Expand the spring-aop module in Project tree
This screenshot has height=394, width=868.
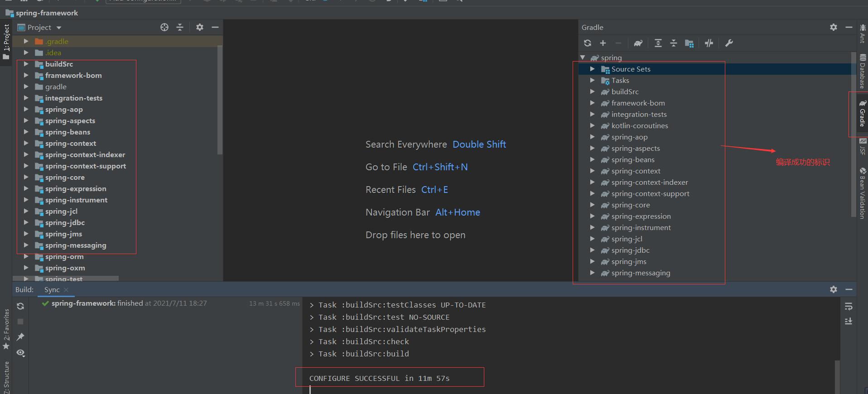point(26,109)
